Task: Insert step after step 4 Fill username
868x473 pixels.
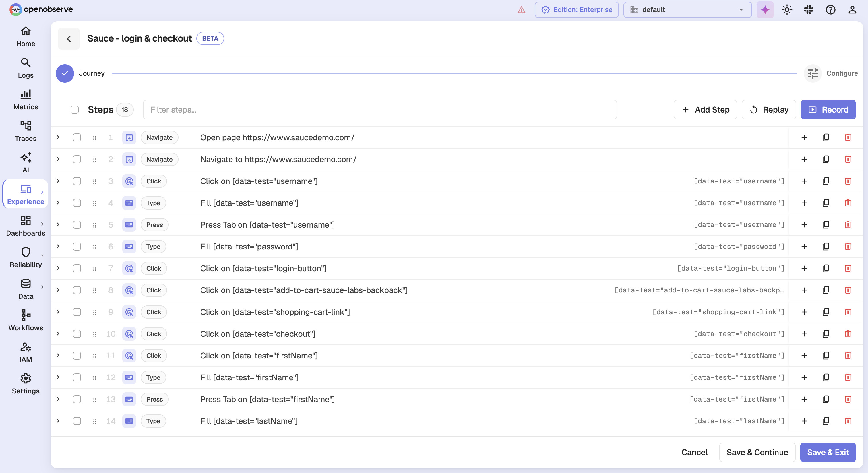Action: 804,203
